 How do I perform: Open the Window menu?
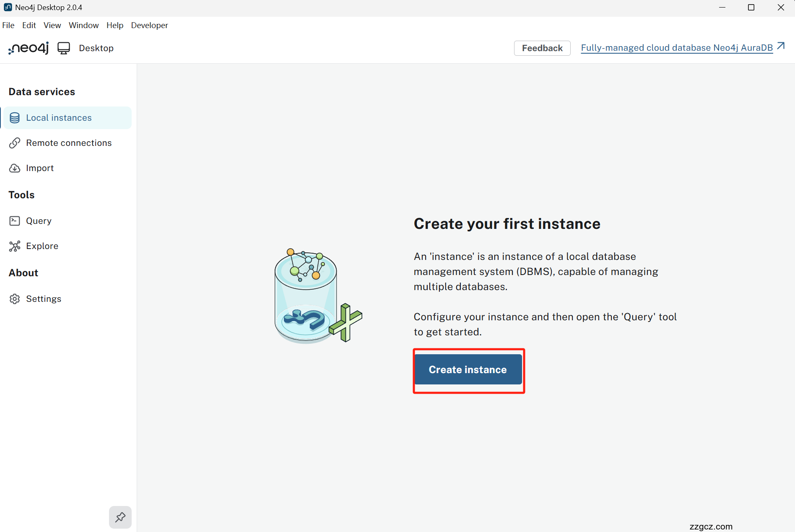tap(83, 25)
